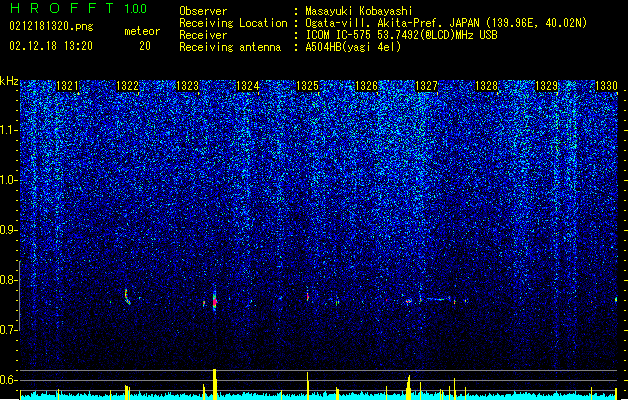Click the 0.9 kHz axis label

pyautogui.click(x=9, y=230)
